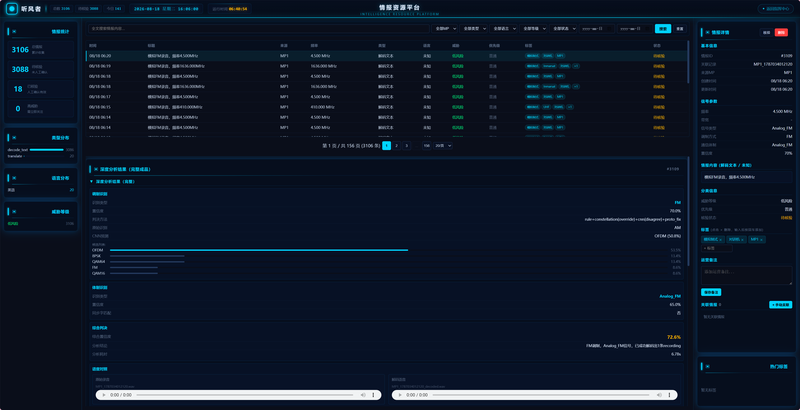Click the top-right return to monitoring center button

click(776, 9)
